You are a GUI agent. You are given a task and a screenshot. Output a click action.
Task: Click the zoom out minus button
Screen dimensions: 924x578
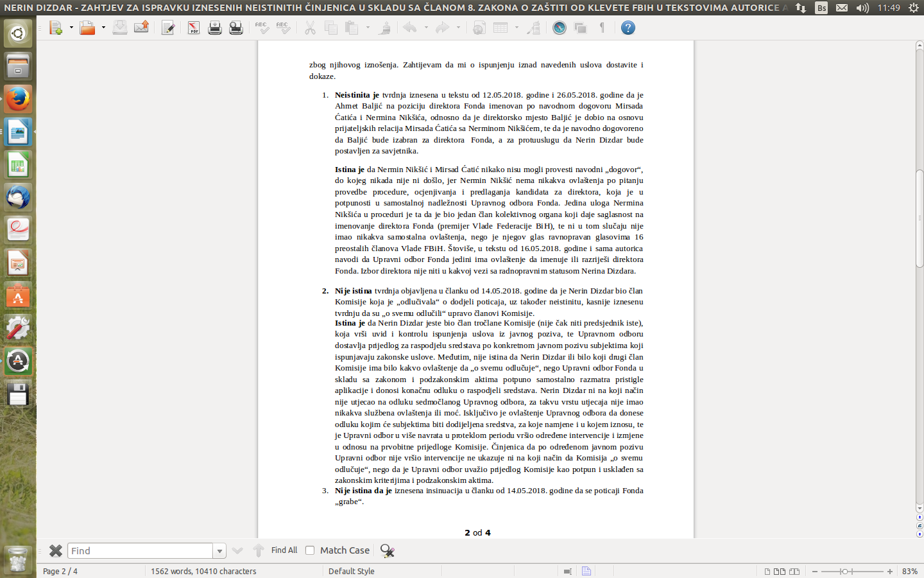coord(815,571)
